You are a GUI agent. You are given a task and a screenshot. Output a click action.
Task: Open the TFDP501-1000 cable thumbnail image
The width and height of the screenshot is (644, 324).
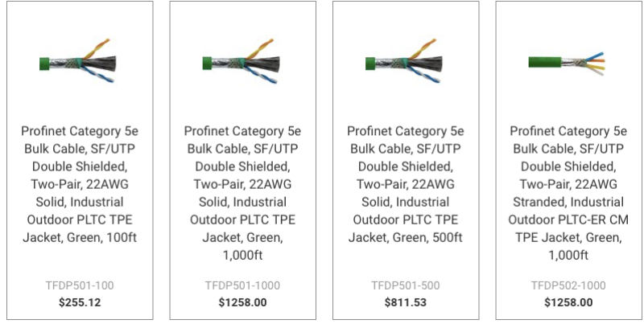coord(242,61)
